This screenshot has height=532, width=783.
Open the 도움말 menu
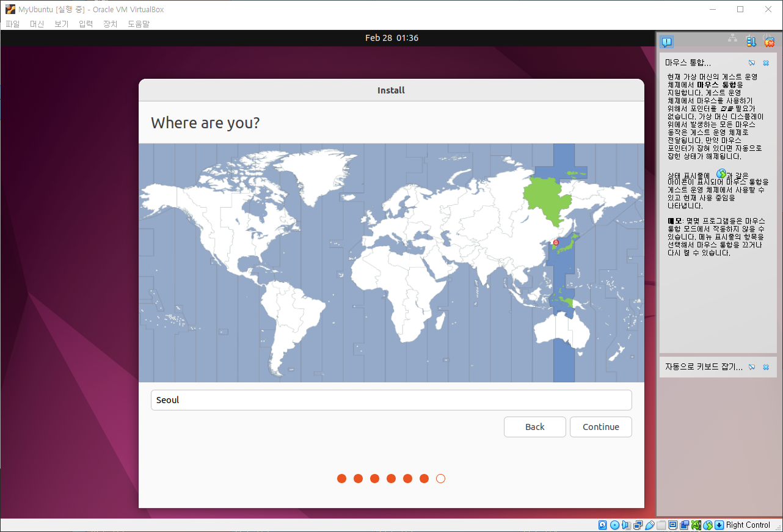[x=138, y=24]
